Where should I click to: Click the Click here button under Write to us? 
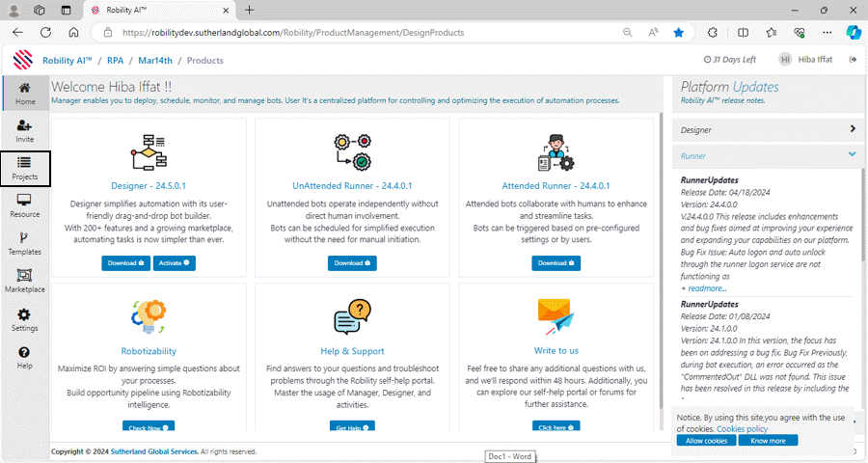coord(556,426)
